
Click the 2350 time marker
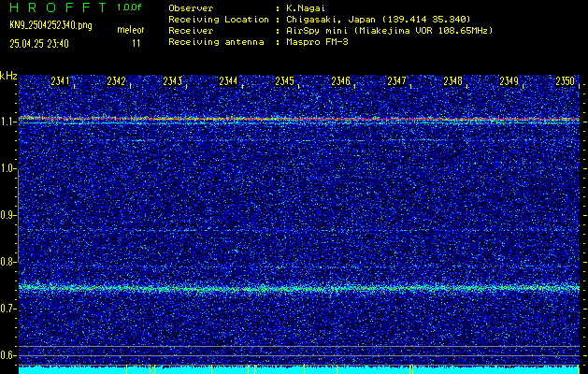tap(566, 81)
